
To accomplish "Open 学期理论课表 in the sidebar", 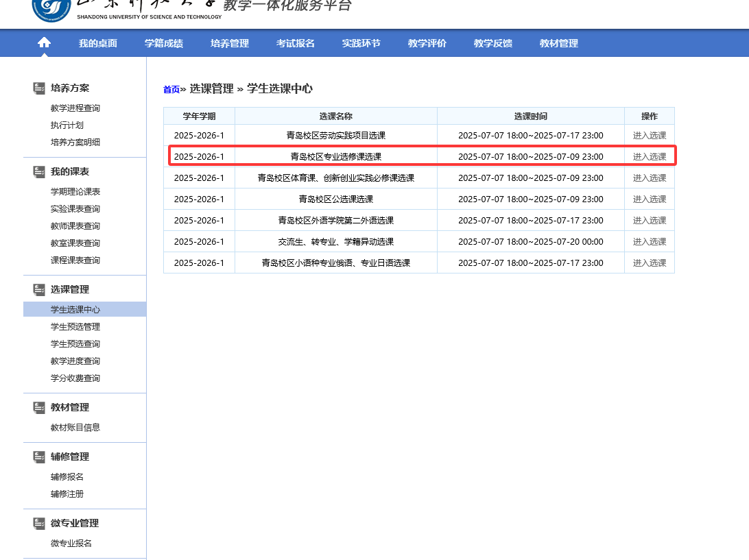I will pyautogui.click(x=75, y=192).
